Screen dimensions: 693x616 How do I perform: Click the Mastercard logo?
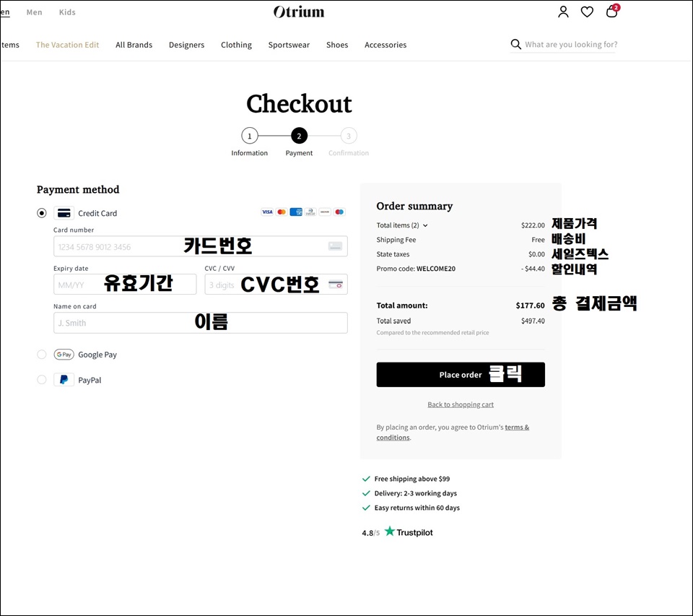[x=282, y=212]
